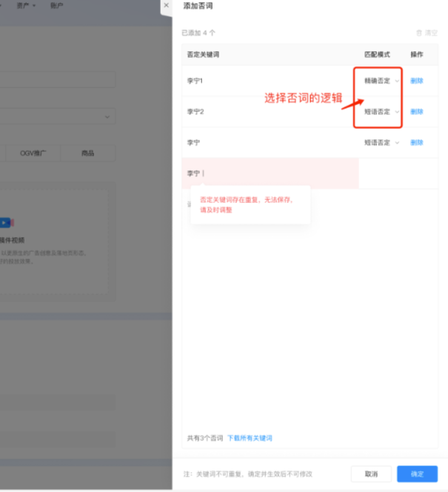Click the 否定关键词 column header
This screenshot has height=492, width=448.
click(203, 55)
